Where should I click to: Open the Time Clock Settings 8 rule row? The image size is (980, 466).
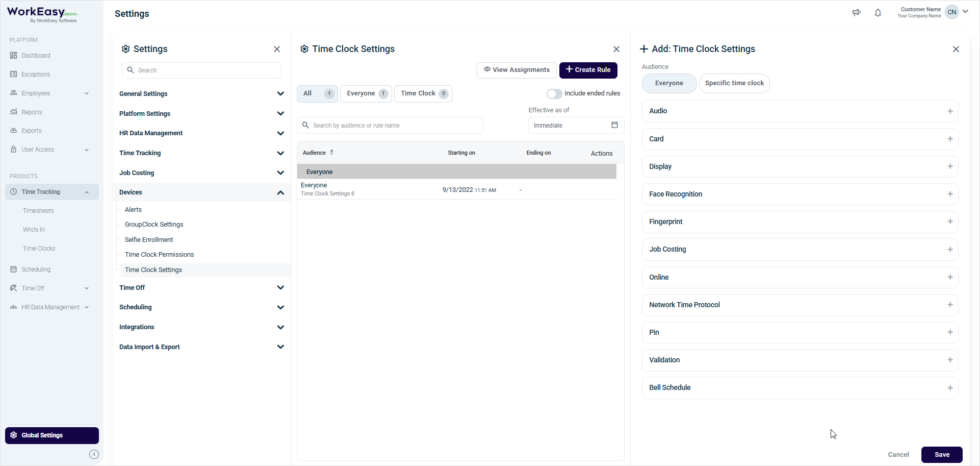pyautogui.click(x=456, y=189)
